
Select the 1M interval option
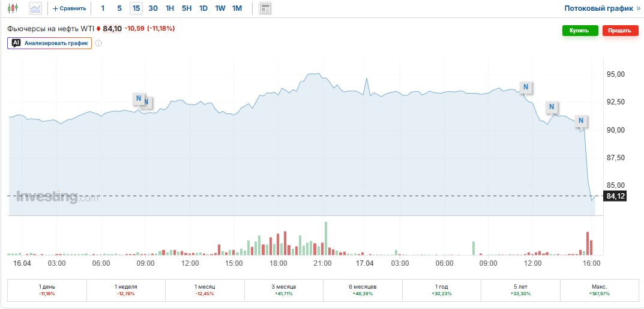[237, 8]
